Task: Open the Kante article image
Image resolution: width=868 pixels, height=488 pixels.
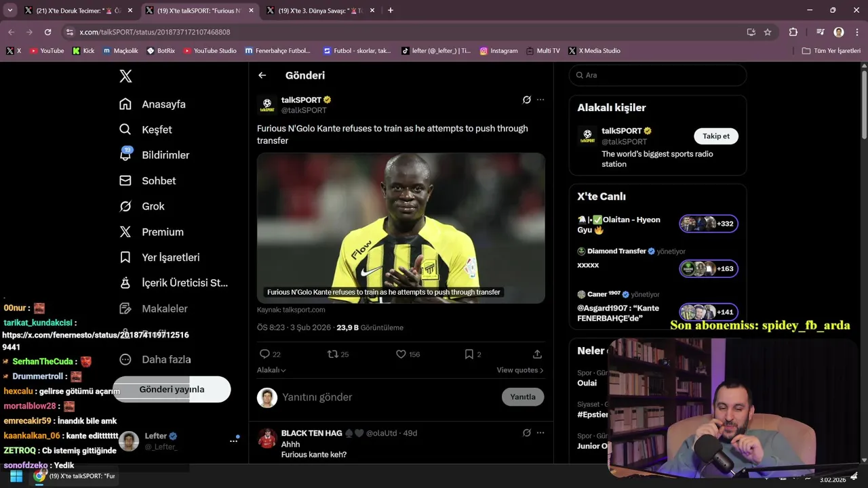Action: click(401, 228)
